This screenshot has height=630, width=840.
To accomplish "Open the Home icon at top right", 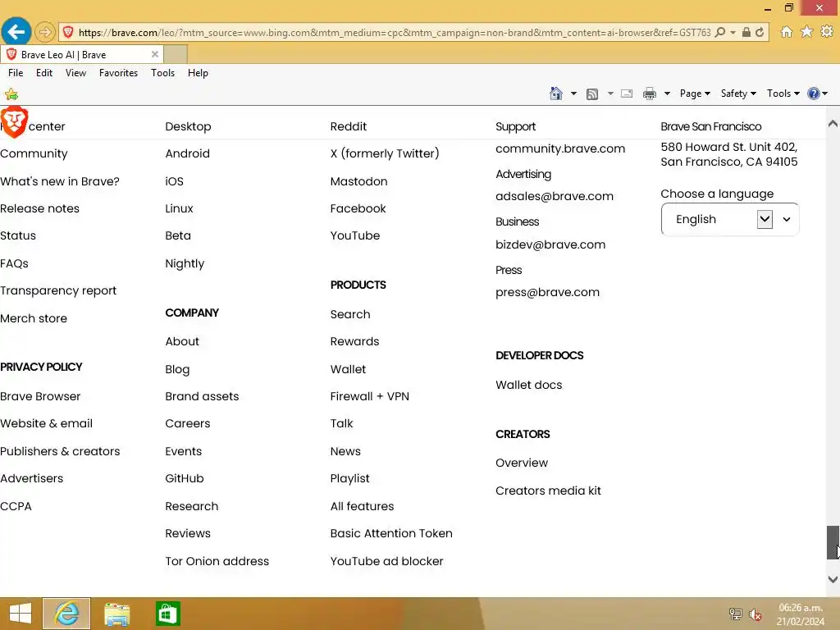I will click(x=786, y=32).
